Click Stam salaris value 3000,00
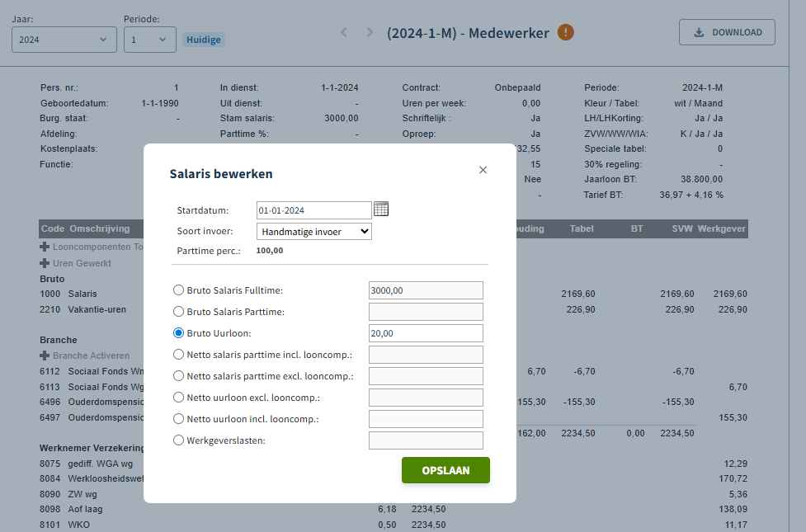The image size is (806, 532). click(x=342, y=118)
